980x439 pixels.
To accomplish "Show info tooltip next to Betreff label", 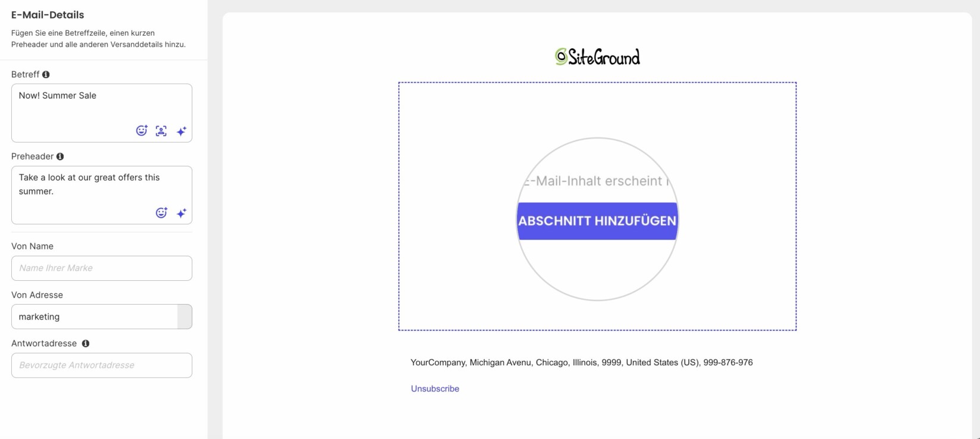I will coord(46,74).
